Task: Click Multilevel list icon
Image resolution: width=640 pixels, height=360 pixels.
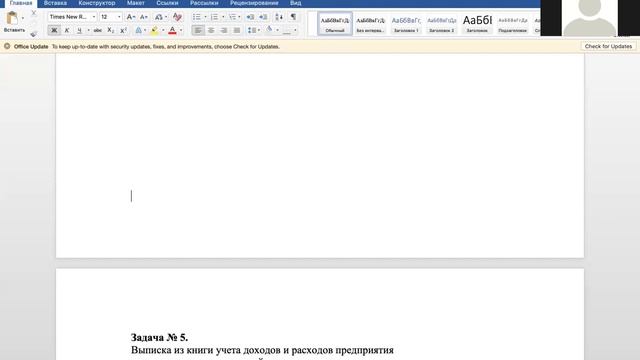Action: (x=232, y=17)
